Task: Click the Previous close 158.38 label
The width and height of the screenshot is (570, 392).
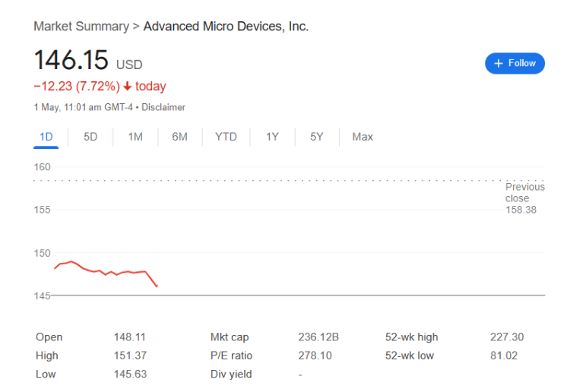Action: (x=524, y=198)
